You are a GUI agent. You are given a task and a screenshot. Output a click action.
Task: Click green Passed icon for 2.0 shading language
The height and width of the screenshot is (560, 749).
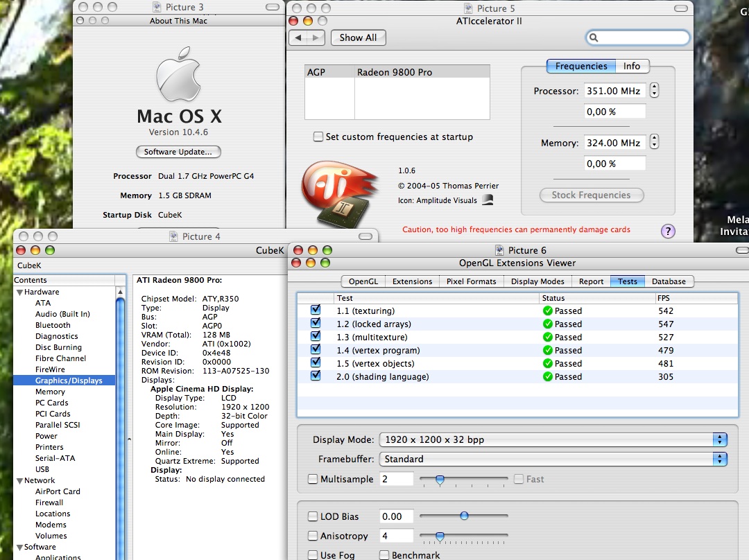pyautogui.click(x=547, y=376)
